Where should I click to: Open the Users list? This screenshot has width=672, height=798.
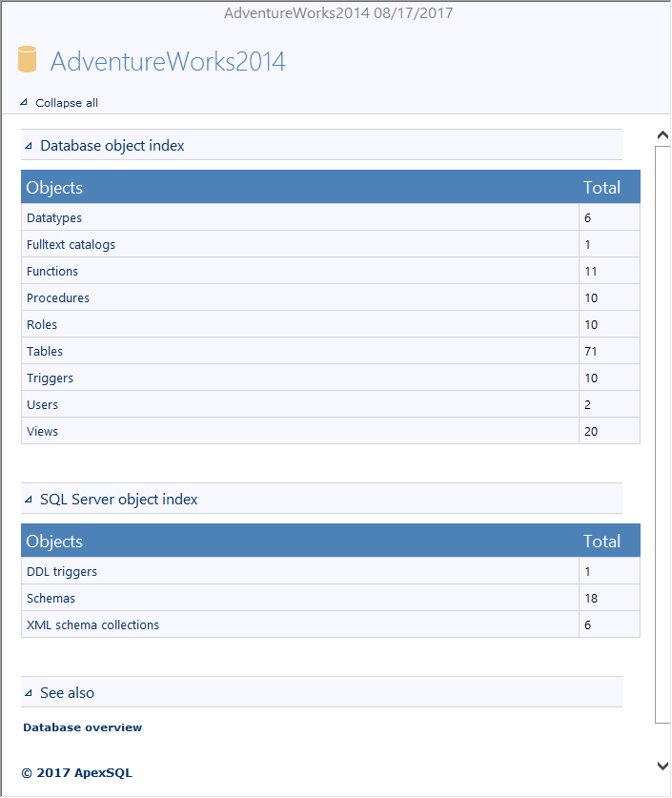(x=41, y=404)
